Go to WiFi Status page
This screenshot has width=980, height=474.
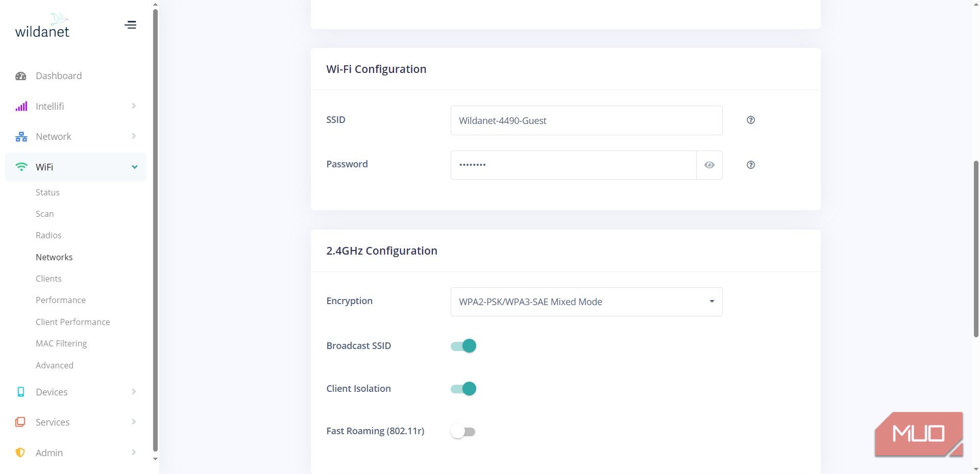pyautogui.click(x=47, y=192)
